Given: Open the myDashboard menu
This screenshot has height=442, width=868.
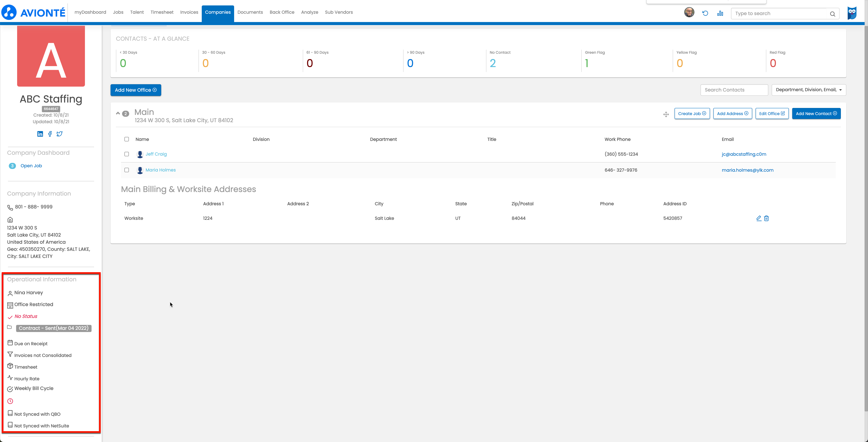Looking at the screenshot, I should tap(90, 12).
